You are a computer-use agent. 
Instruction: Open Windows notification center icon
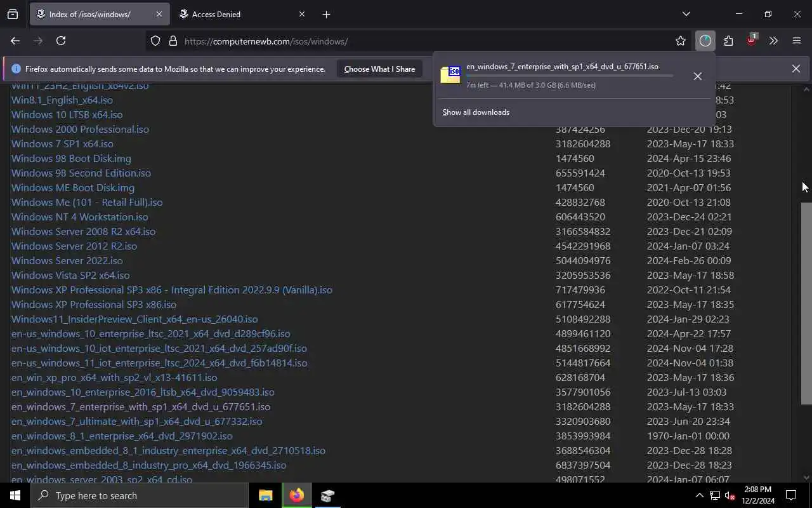791,495
